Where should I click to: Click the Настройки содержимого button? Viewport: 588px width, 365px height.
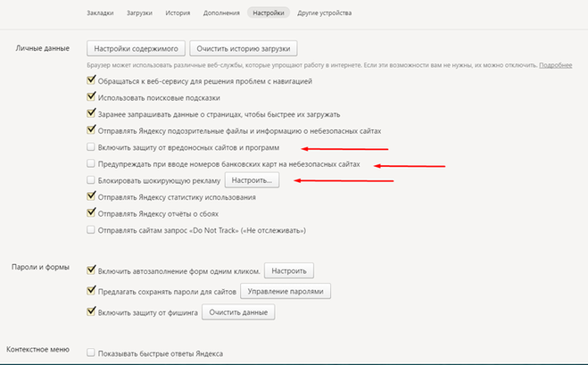136,48
